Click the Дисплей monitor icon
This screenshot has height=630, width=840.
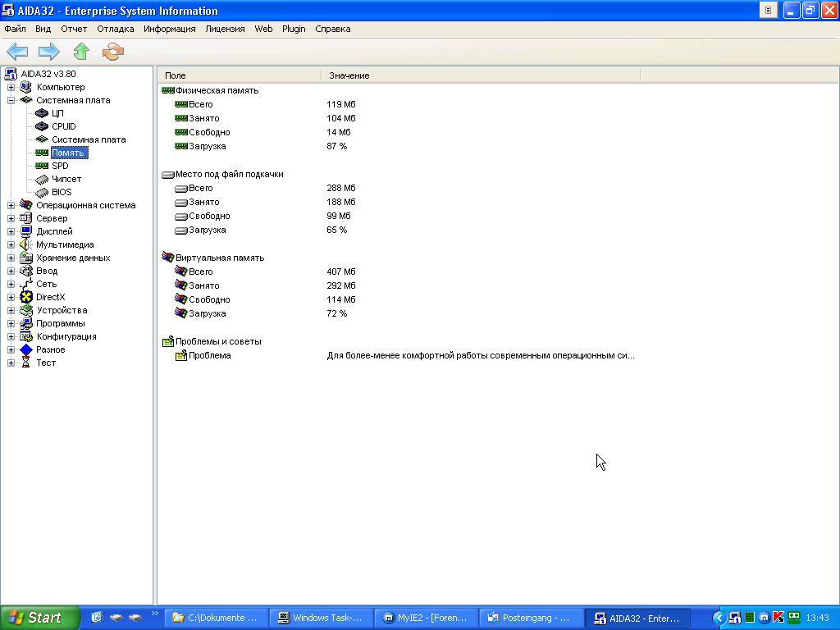[x=26, y=231]
